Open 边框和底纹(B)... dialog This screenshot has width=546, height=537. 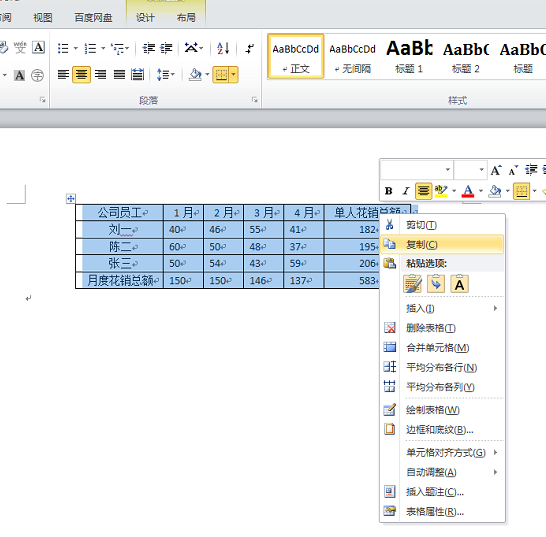click(442, 429)
